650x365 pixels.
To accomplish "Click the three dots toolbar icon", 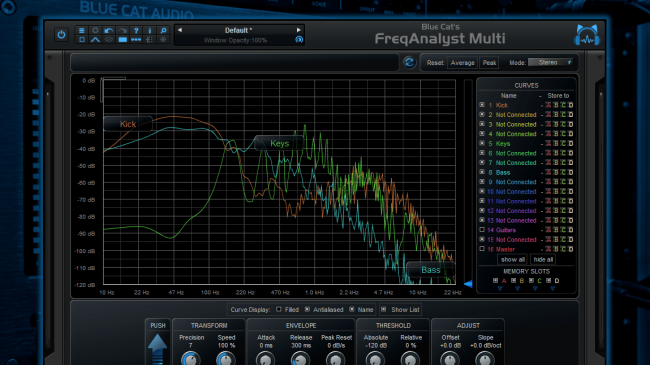I will [136, 40].
